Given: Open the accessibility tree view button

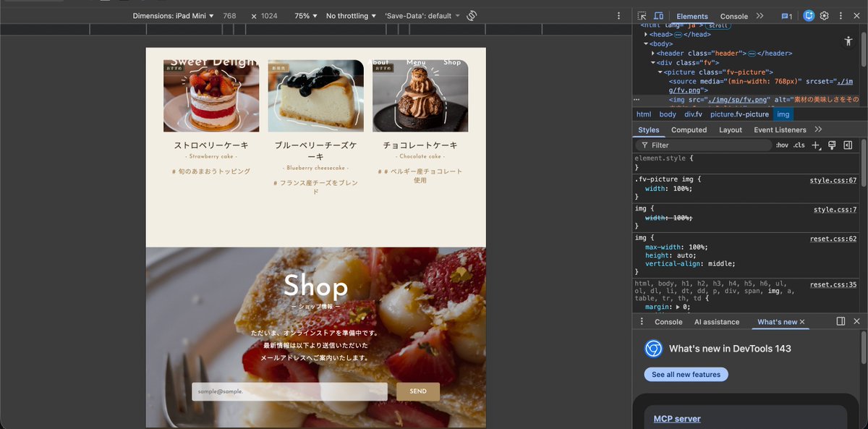Looking at the screenshot, I should point(848,41).
